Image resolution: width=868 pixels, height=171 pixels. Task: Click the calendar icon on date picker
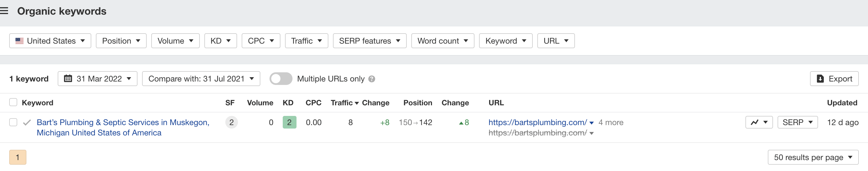68,78
